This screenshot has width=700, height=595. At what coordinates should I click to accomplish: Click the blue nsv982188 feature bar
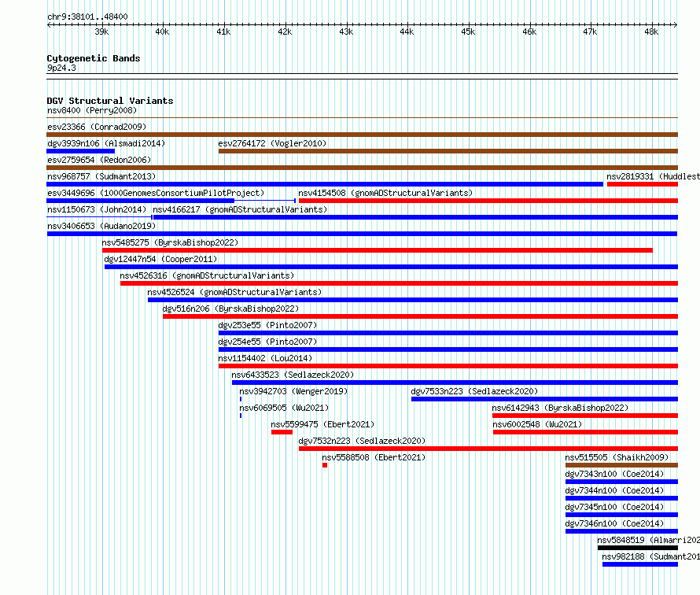pos(639,564)
